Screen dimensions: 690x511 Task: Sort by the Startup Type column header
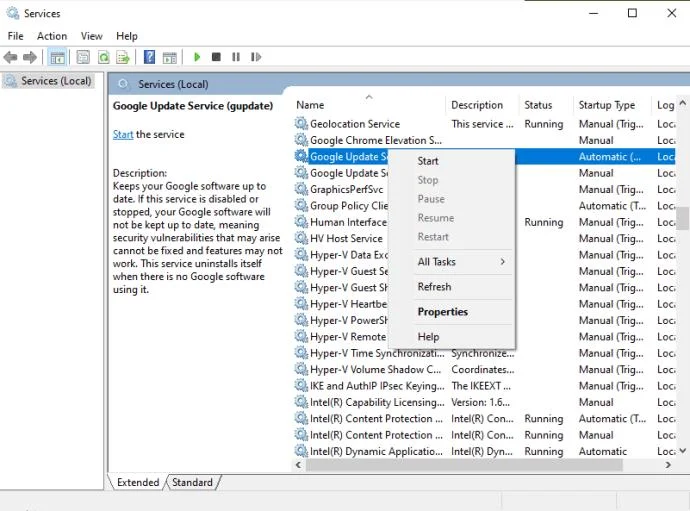click(x=613, y=105)
